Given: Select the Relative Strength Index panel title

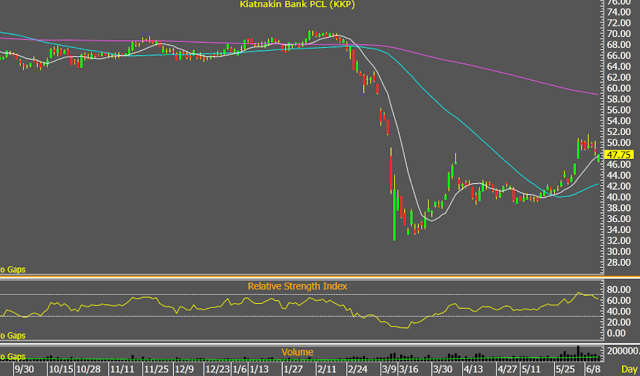Looking at the screenshot, I should [x=297, y=286].
